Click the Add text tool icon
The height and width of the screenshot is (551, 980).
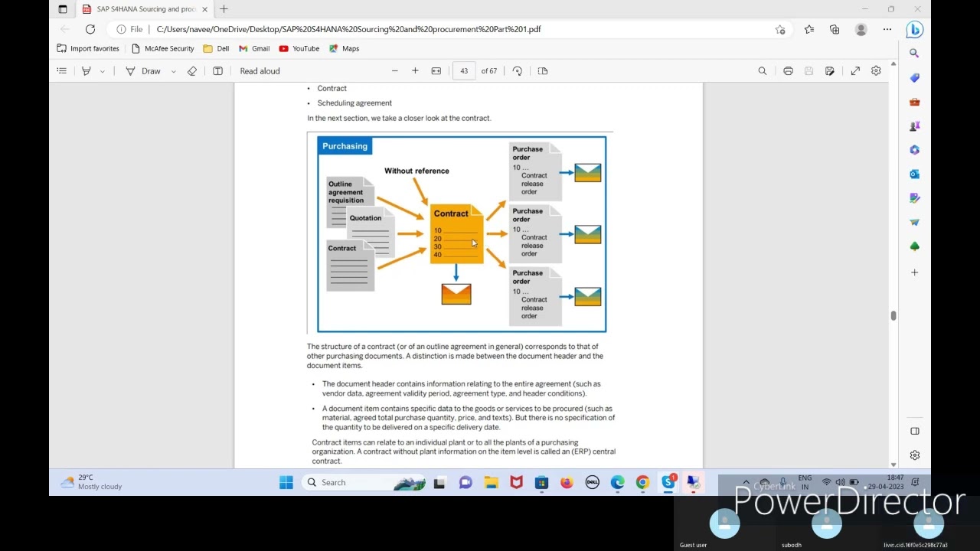[x=217, y=71]
